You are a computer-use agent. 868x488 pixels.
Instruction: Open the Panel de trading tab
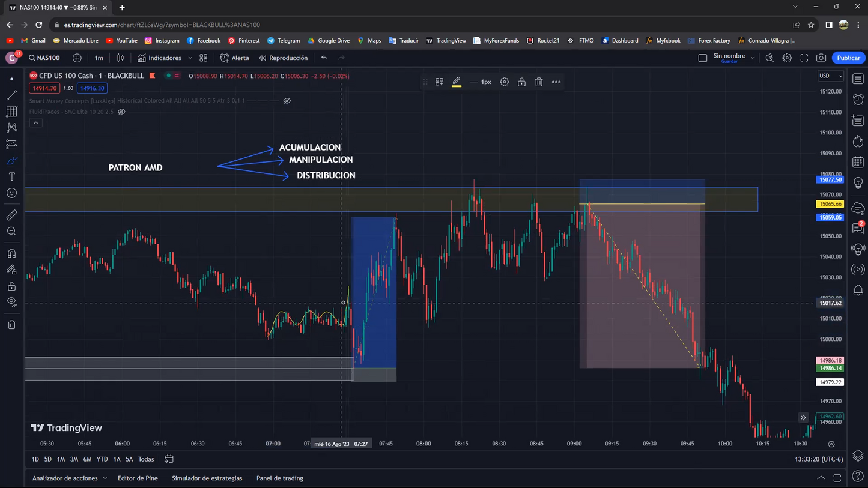[280, 478]
